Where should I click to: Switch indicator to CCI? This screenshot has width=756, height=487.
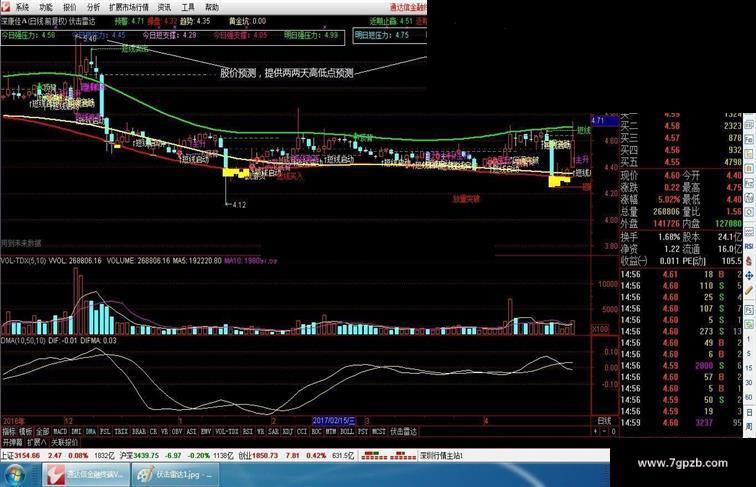(x=302, y=432)
